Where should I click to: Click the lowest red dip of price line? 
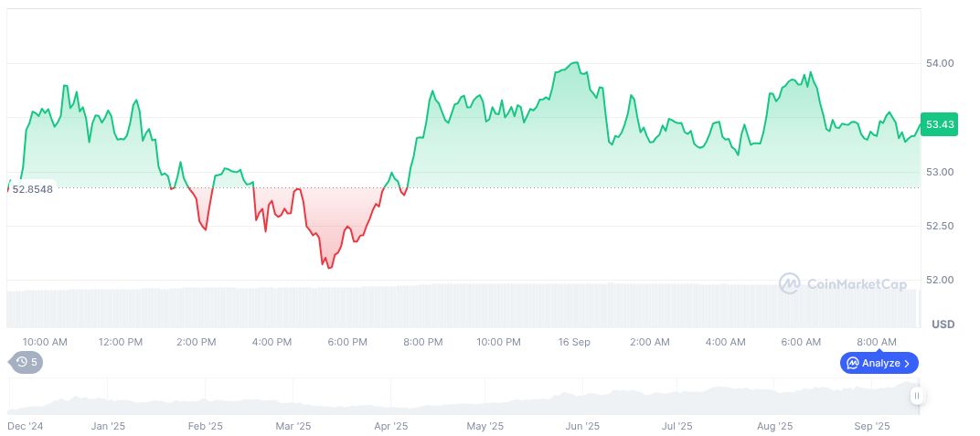tap(329, 268)
